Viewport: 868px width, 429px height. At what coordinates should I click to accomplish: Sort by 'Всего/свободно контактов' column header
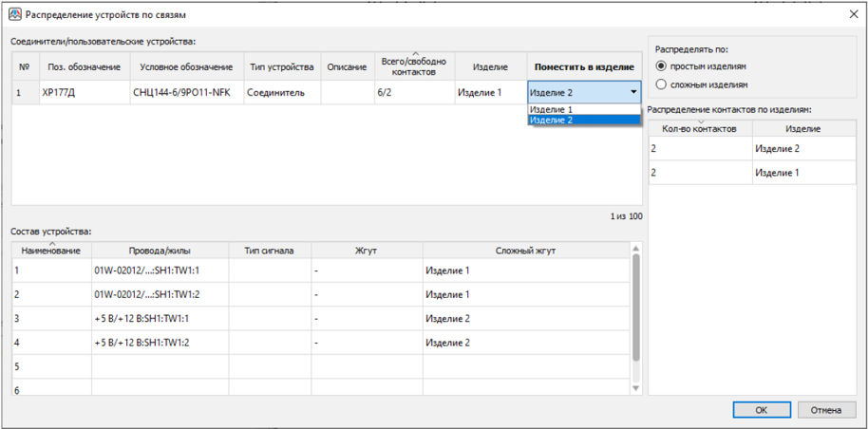[414, 66]
